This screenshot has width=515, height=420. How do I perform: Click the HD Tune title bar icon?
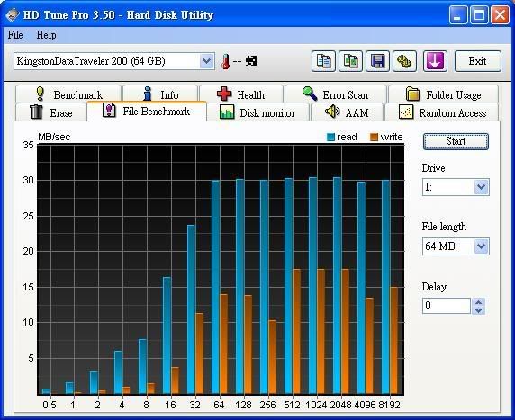click(x=13, y=14)
